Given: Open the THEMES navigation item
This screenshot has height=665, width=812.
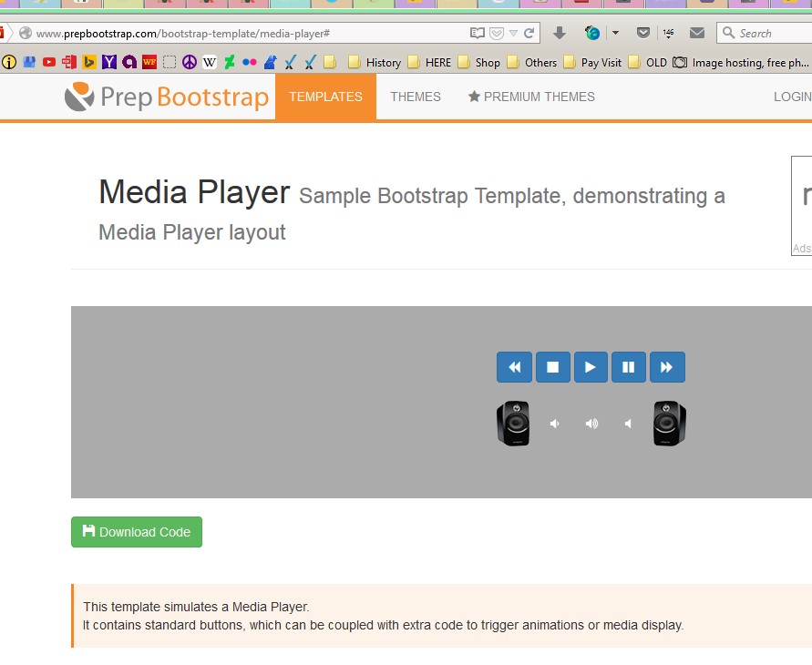Looking at the screenshot, I should point(416,97).
